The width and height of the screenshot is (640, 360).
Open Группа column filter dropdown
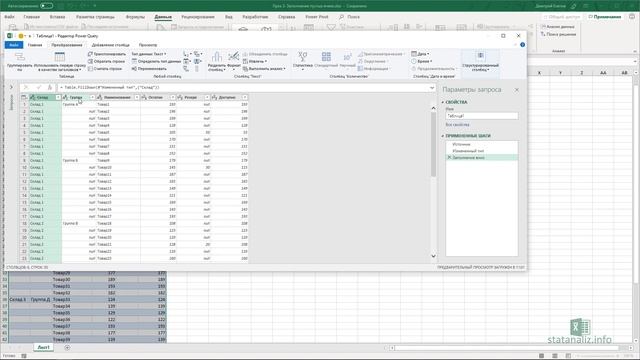[92, 97]
